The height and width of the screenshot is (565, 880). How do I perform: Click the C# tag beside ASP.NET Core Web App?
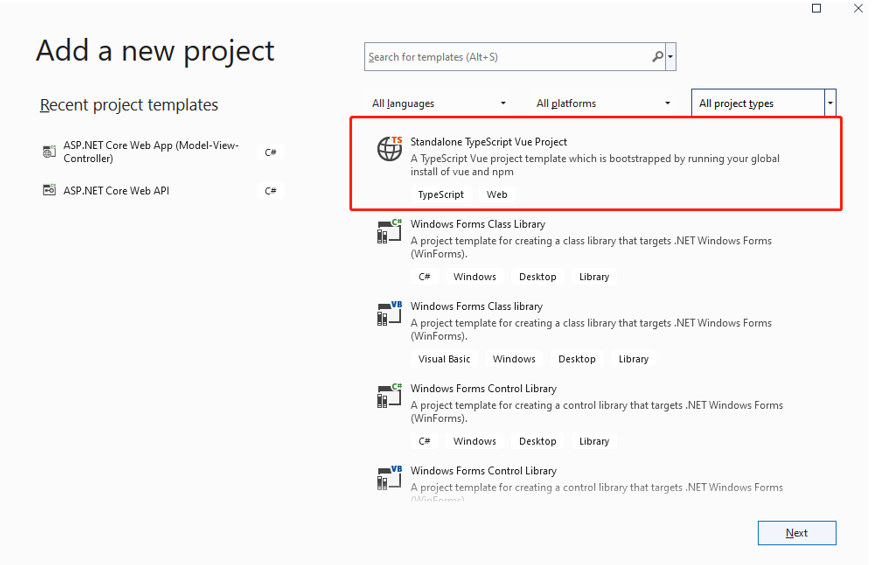coord(271,152)
